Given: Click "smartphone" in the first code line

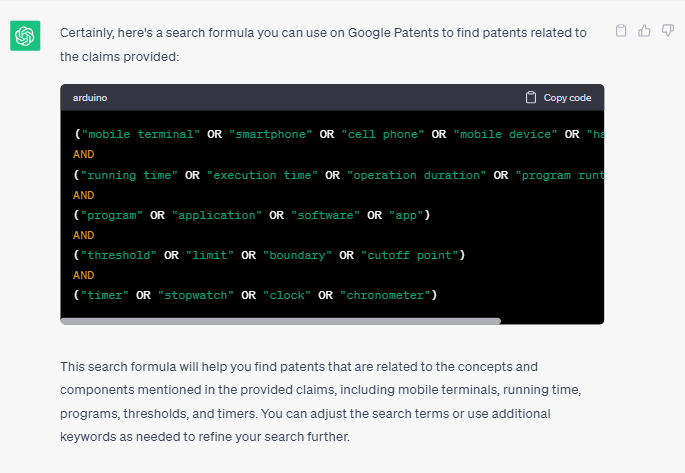Looking at the screenshot, I should point(270,134).
